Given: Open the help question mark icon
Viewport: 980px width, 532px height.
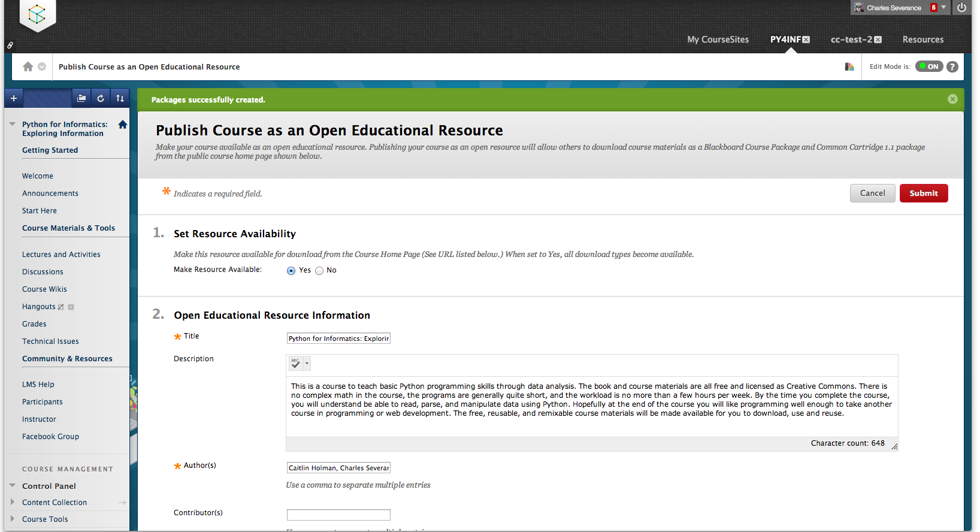Looking at the screenshot, I should (x=952, y=66).
